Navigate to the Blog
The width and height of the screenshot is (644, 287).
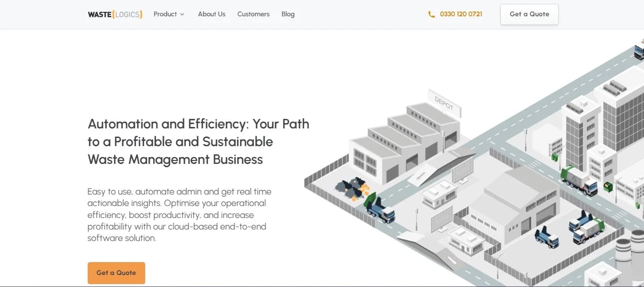(288, 14)
